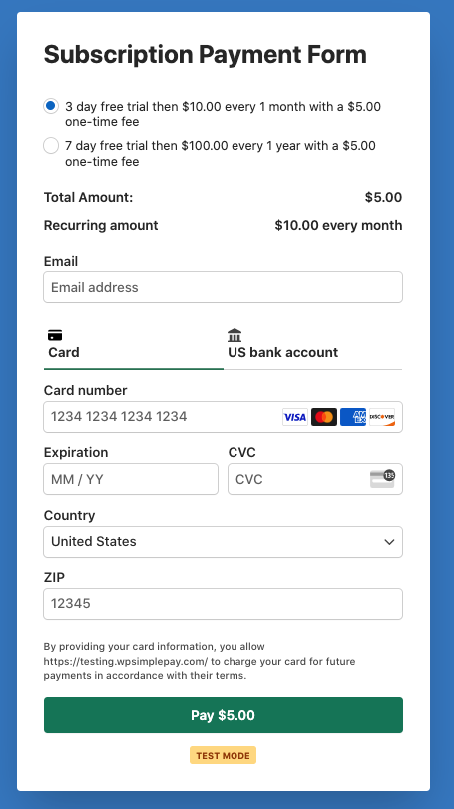Click the Discover card logo icon

[x=382, y=417]
